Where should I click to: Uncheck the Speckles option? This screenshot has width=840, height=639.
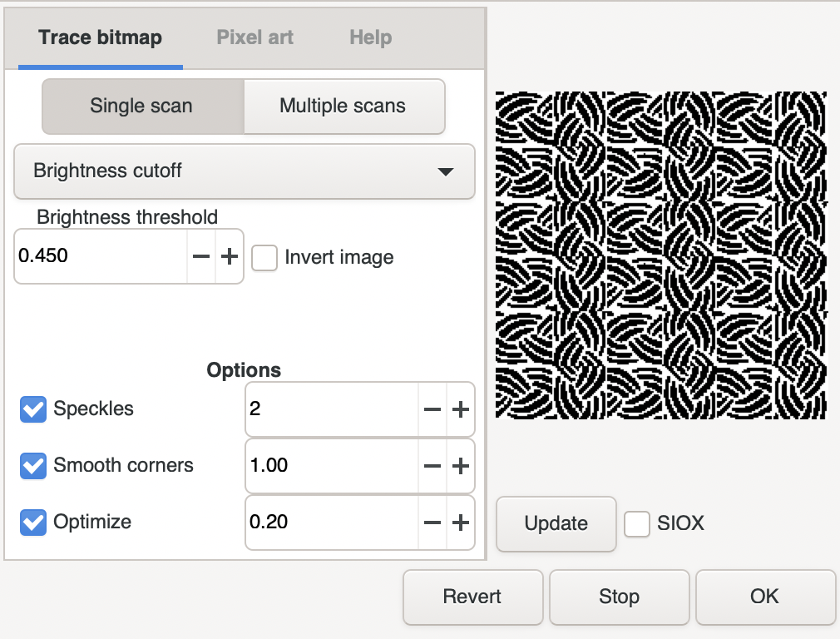tap(33, 409)
